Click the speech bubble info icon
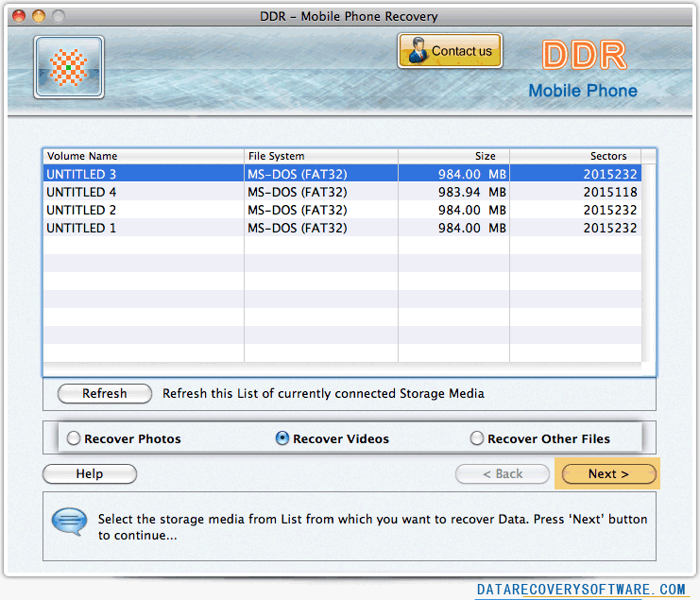Image resolution: width=700 pixels, height=600 pixels. [x=68, y=522]
